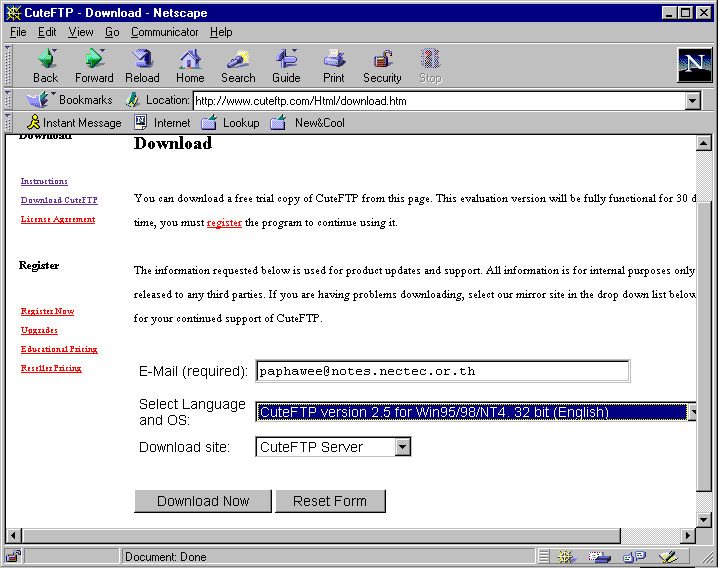Image resolution: width=718 pixels, height=568 pixels.
Task: Open the View menu
Action: (x=81, y=32)
